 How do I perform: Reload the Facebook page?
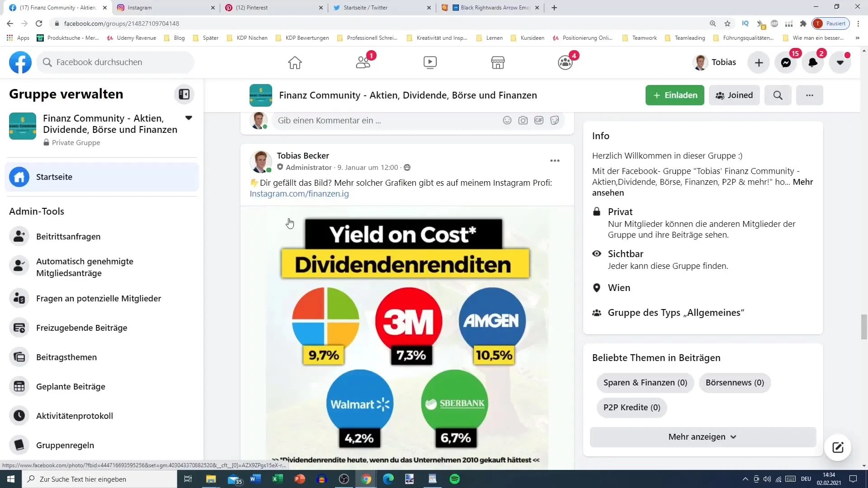(39, 23)
